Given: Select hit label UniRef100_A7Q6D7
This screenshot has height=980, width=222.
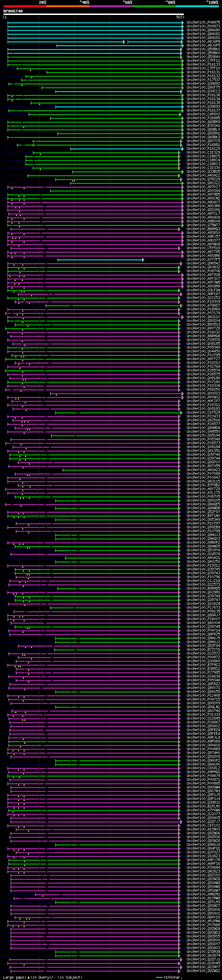Looking at the screenshot, I should 203,306.
